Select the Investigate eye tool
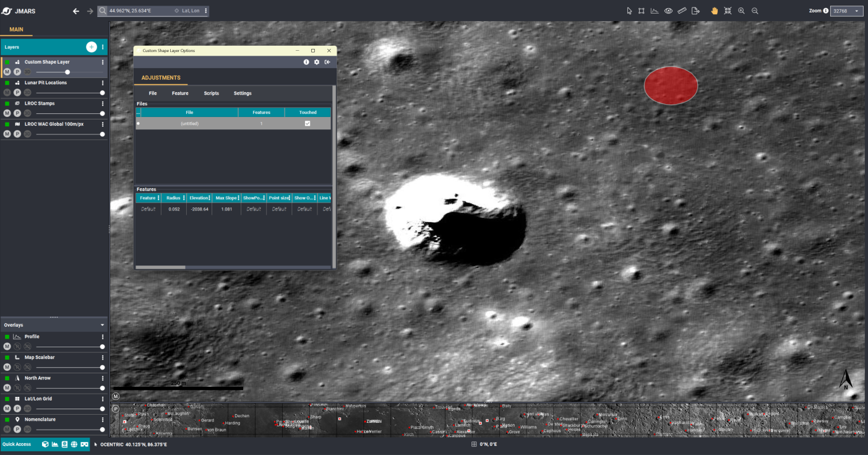The width and height of the screenshot is (868, 455). tap(668, 11)
